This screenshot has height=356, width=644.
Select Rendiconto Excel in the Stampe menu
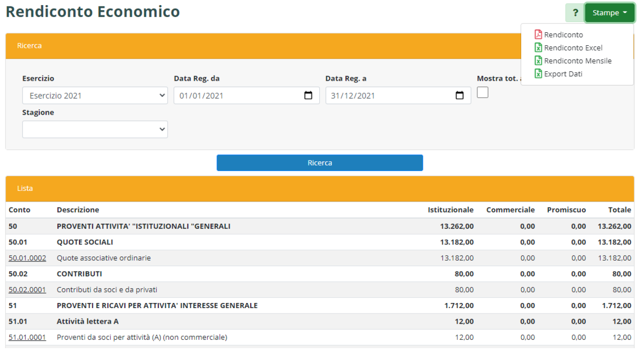[573, 47]
